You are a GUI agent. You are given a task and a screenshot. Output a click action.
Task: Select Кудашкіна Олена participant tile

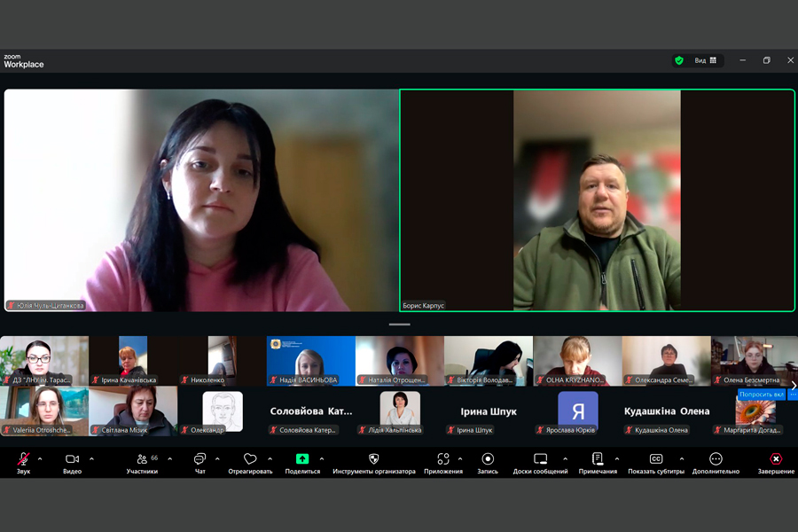pyautogui.click(x=666, y=411)
